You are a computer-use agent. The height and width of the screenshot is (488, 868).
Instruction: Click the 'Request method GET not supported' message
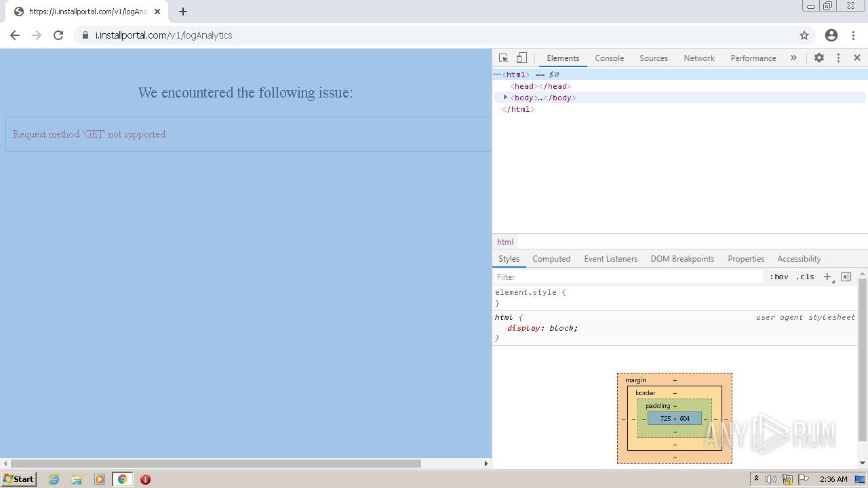(x=89, y=134)
